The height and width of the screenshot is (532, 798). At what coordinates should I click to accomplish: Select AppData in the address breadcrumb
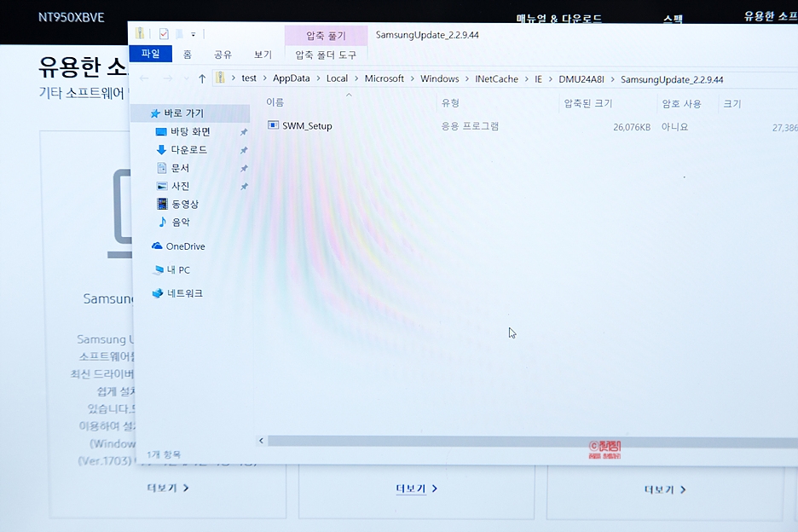pos(291,78)
